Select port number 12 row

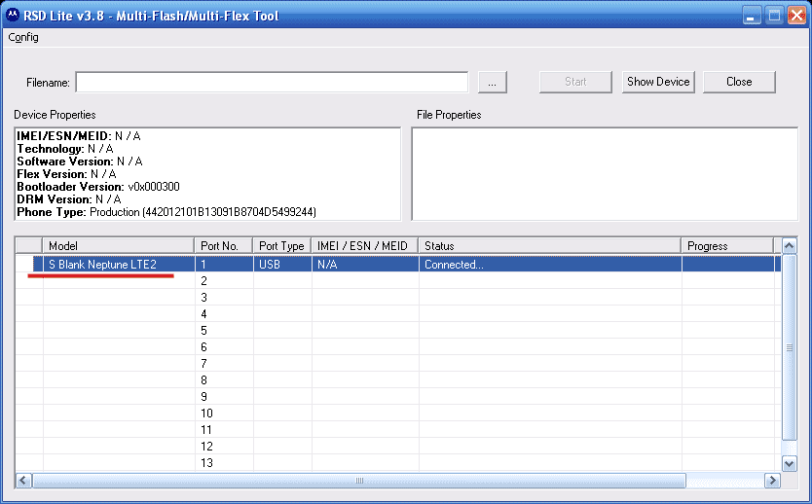click(x=397, y=447)
